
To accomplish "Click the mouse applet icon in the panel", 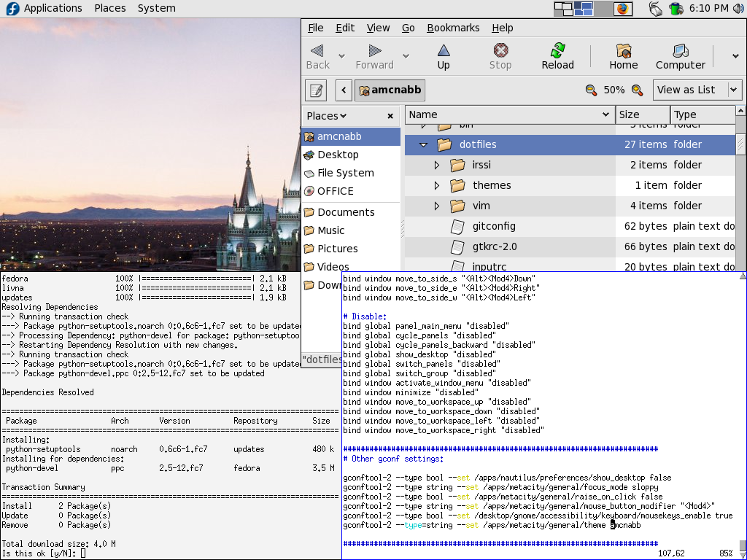I will 656,9.
